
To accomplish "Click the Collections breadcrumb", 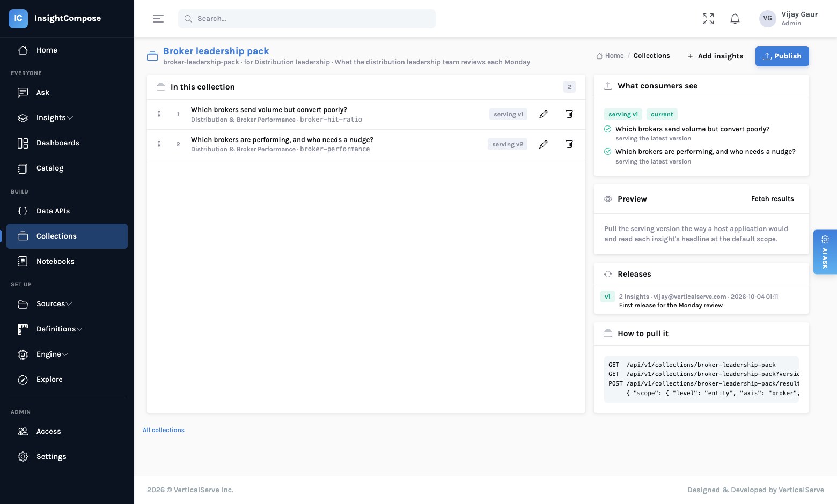I will [652, 56].
